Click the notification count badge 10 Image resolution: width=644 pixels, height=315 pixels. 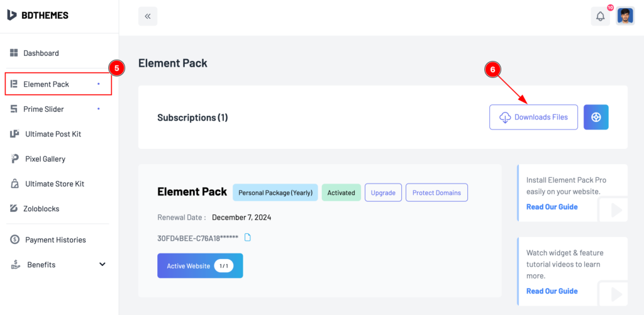click(610, 8)
